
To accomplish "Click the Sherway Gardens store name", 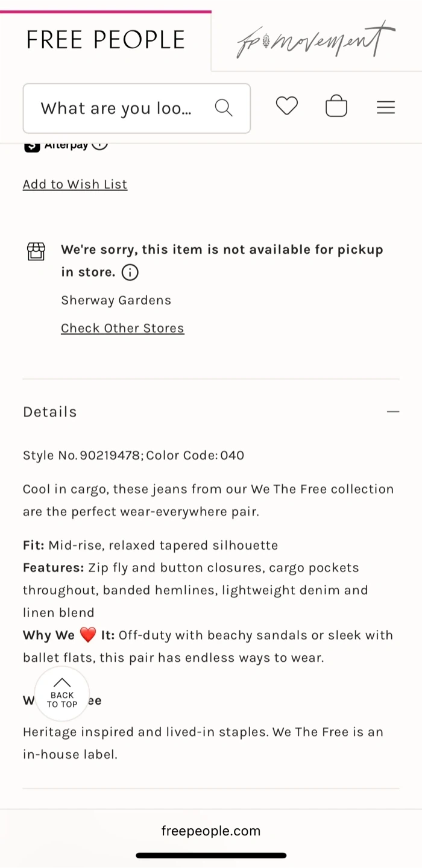I will [116, 300].
